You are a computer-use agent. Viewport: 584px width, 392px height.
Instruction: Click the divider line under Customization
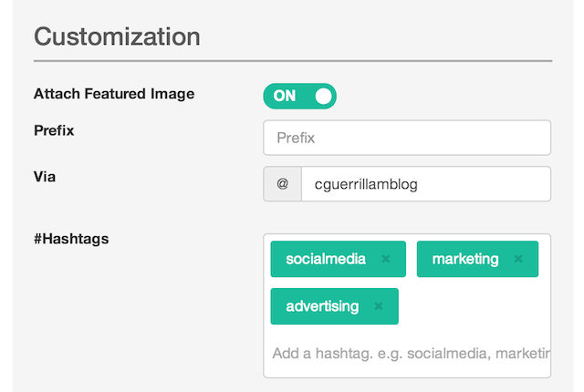(292, 61)
